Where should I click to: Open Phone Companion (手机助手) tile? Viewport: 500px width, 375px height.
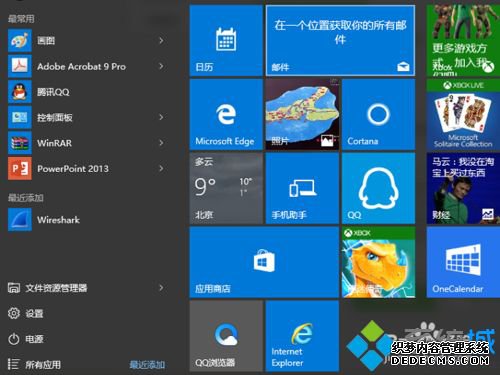[302, 188]
